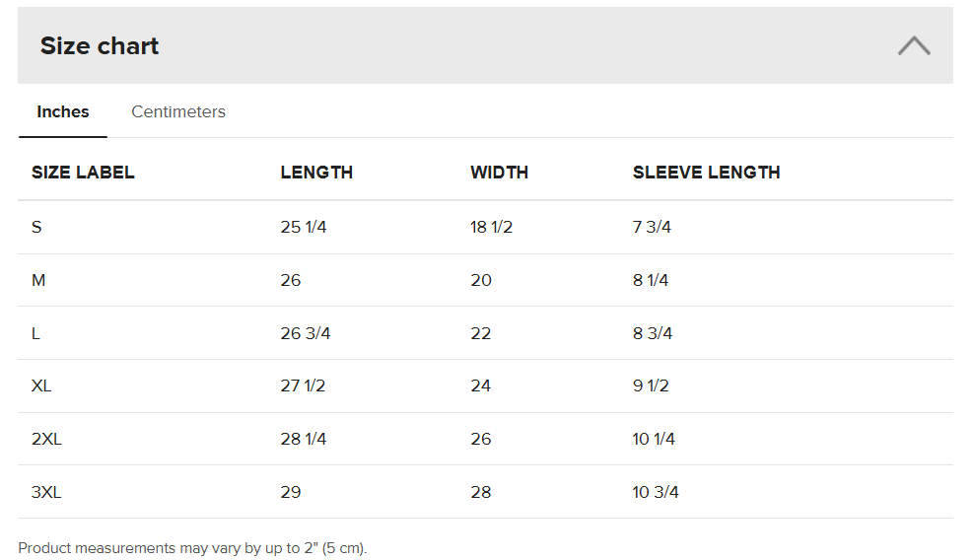Click the 27 1/2 length for XL
Screen dimensions: 973x560
coord(303,385)
